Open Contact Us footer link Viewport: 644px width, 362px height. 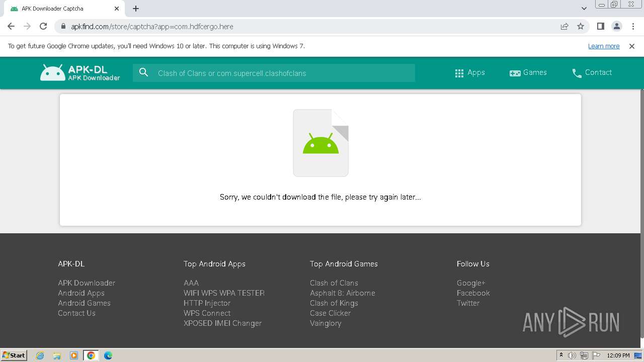pyautogui.click(x=76, y=313)
